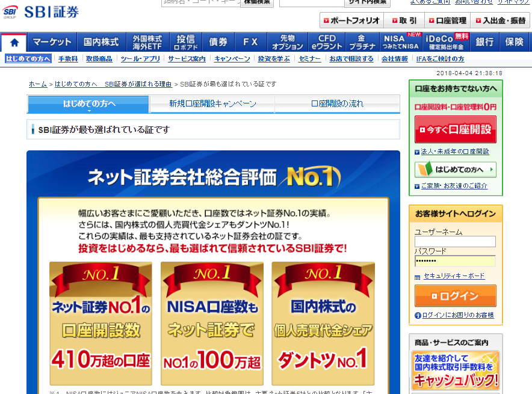Image resolution: width=532 pixels, height=394 pixels.
Task: Select the 国内株式 menu tab
Action: (102, 42)
